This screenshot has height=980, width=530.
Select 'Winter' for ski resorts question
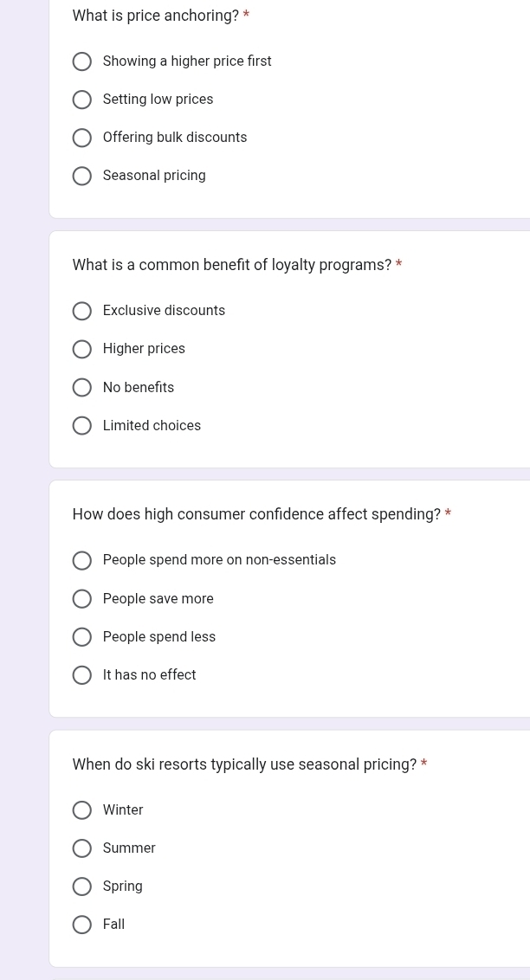tap(82, 810)
